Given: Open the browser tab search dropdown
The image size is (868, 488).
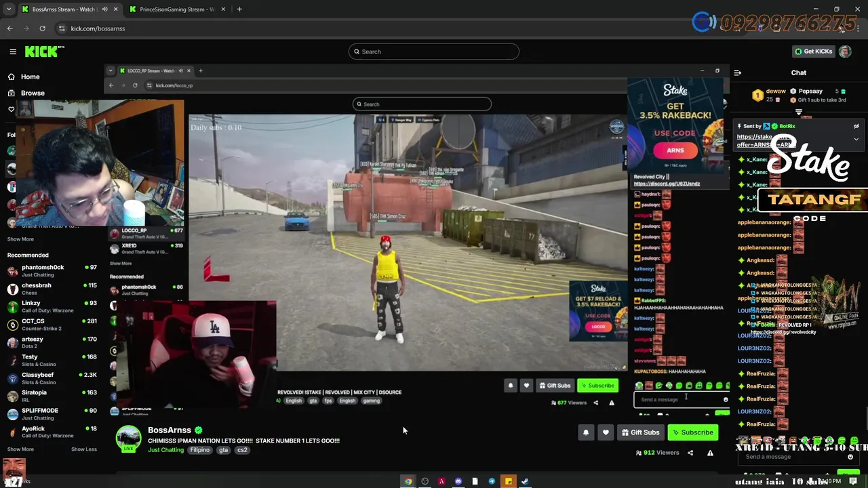Looking at the screenshot, I should click(9, 9).
